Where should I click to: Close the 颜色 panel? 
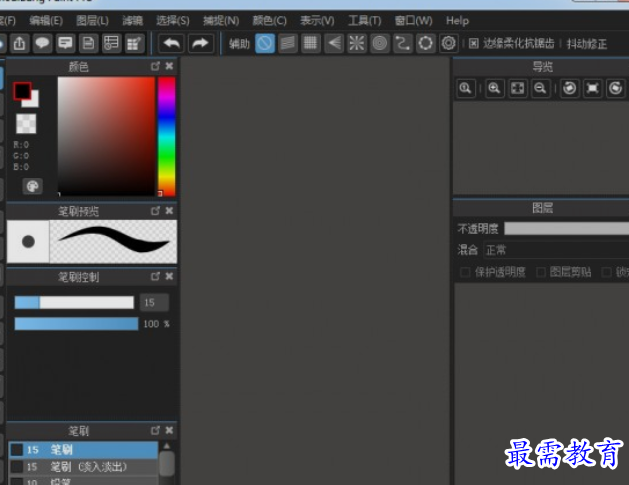point(169,66)
